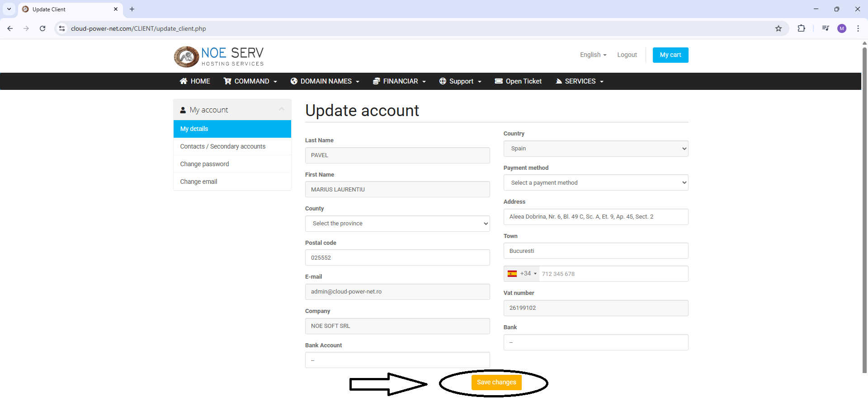Open the Payment method dropdown

point(595,183)
